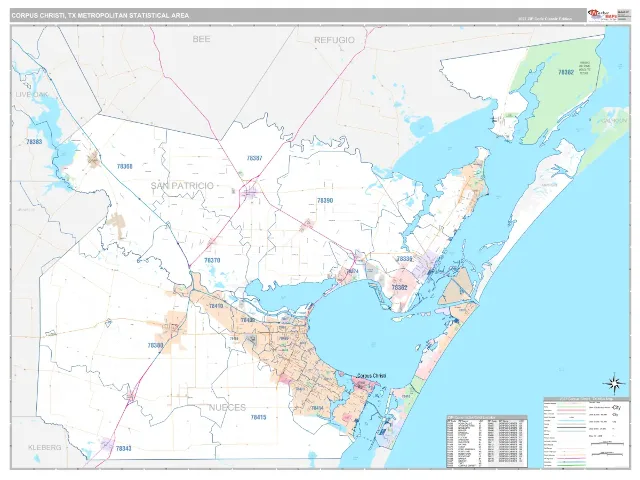
Task: Click ZIP code label 78410
Action: pyautogui.click(x=216, y=306)
